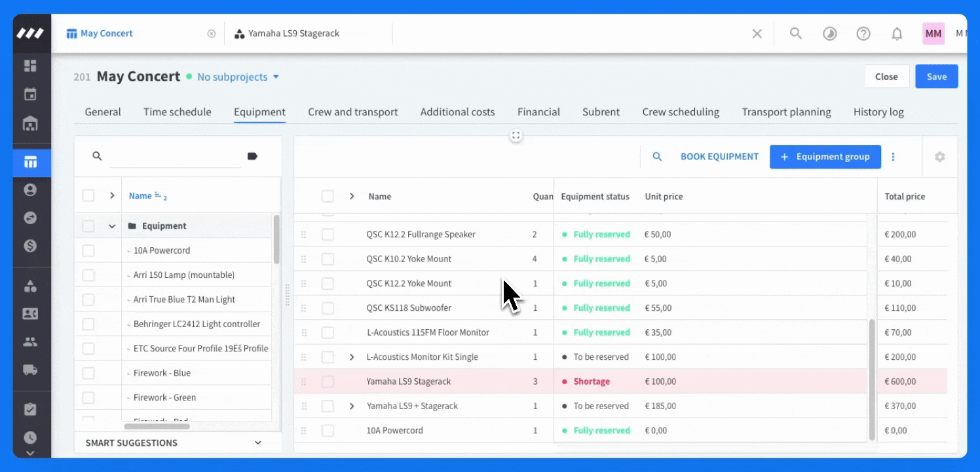Open the equipment settings gear icon
Viewport: 980px width, 472px height.
click(x=940, y=157)
